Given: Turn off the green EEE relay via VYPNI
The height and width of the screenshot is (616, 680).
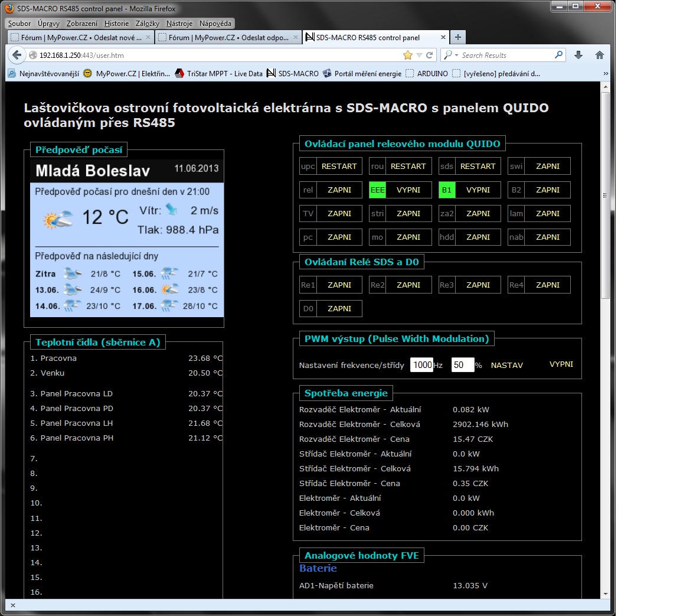Looking at the screenshot, I should tap(408, 190).
